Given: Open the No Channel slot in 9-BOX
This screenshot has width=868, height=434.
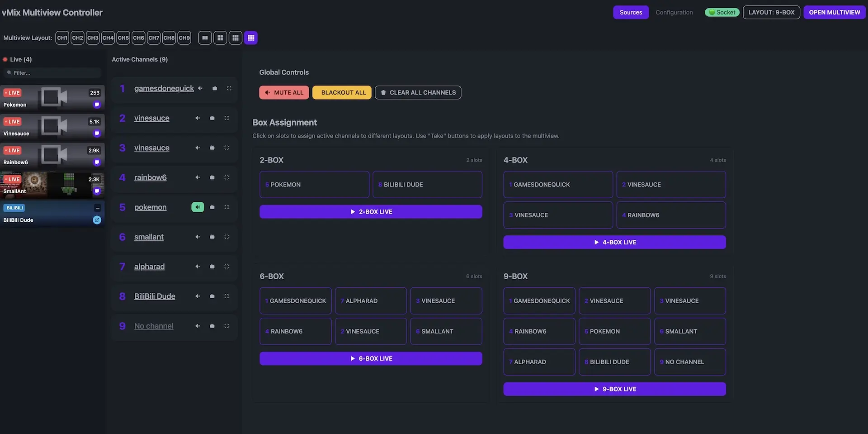Looking at the screenshot, I should point(689,362).
